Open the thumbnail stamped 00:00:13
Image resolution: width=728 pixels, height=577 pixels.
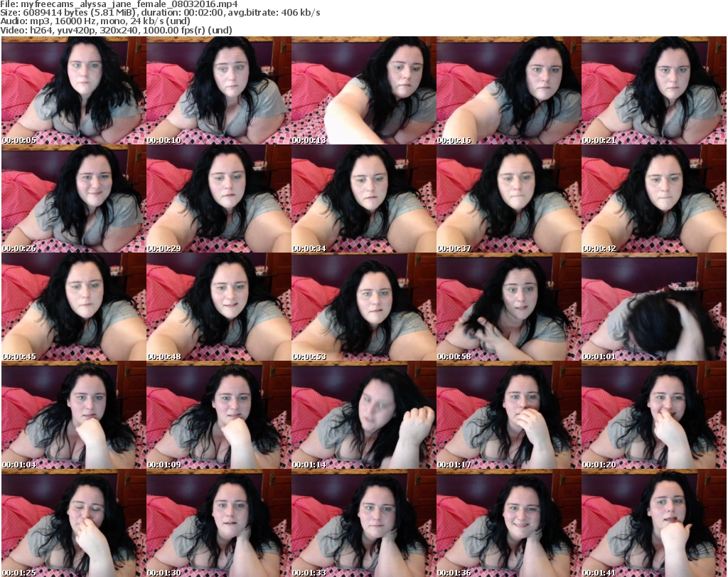[363, 91]
